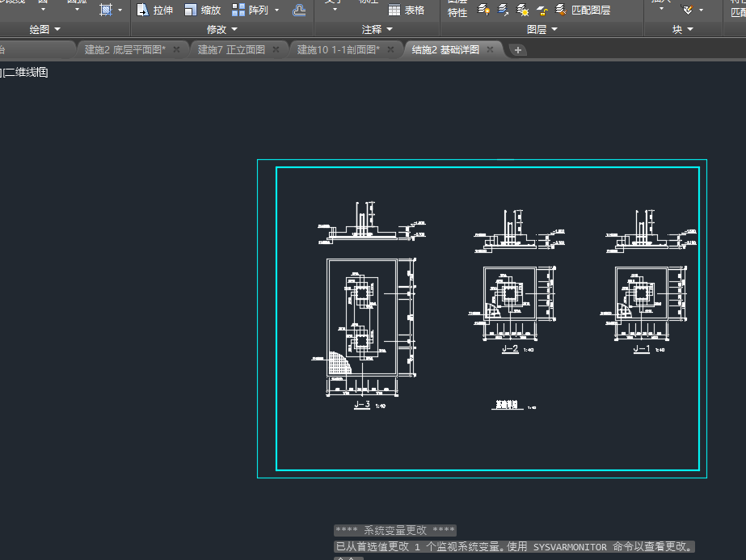746x560 pixels.
Task: Open the Array (阵列) dropdown arrow
Action: [x=277, y=10]
